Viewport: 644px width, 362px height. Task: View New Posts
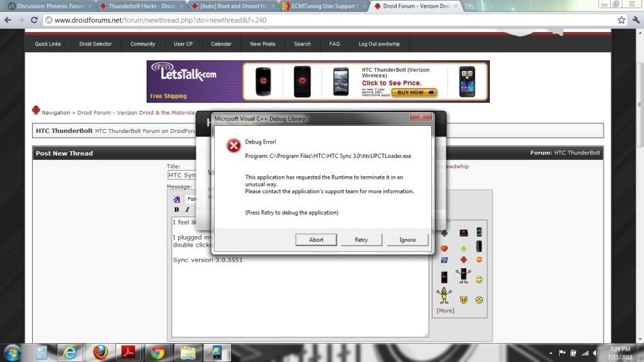click(263, 44)
